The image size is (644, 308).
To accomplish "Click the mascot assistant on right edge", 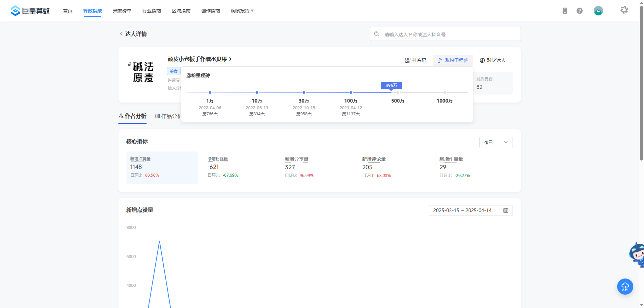I will pos(637,255).
